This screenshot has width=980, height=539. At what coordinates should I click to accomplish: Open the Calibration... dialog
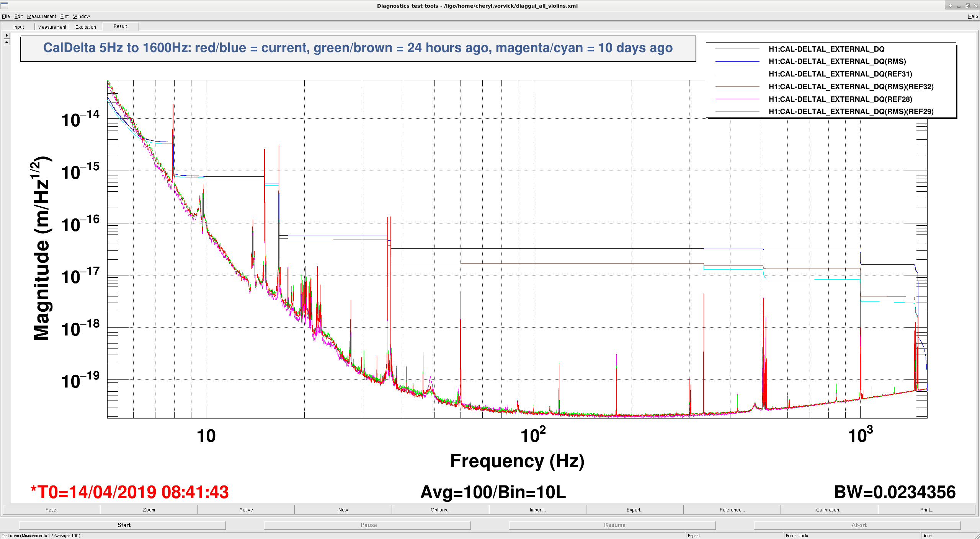tap(829, 510)
